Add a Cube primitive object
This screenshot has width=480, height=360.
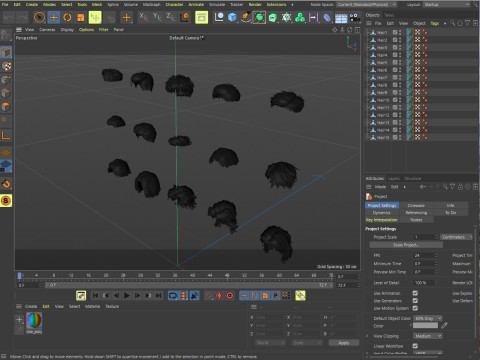pyautogui.click(x=232, y=17)
